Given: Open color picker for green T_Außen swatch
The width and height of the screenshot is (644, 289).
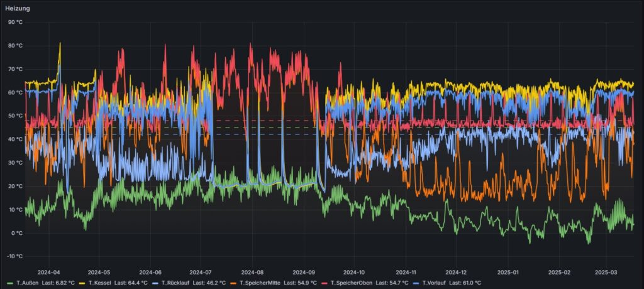Looking at the screenshot, I should tap(11, 283).
